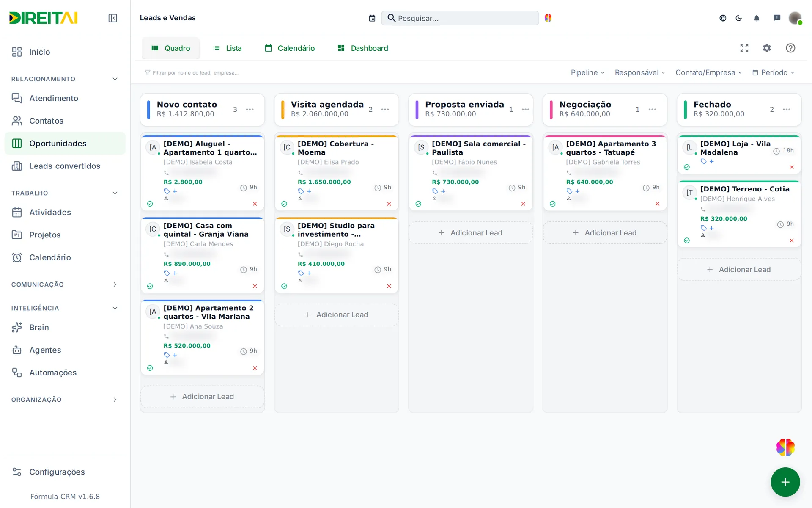Click Adicionar Lead in Proposta enviada column
Image resolution: width=812 pixels, height=508 pixels.
click(x=471, y=233)
